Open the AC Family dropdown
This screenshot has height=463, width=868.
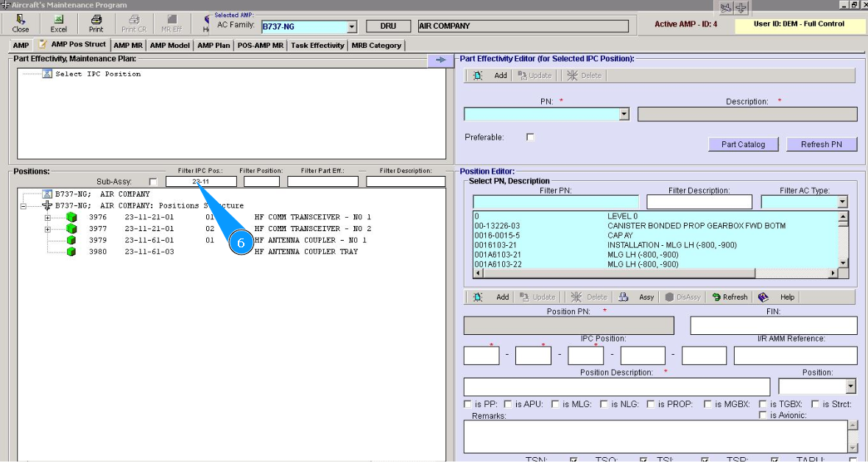pyautogui.click(x=352, y=27)
